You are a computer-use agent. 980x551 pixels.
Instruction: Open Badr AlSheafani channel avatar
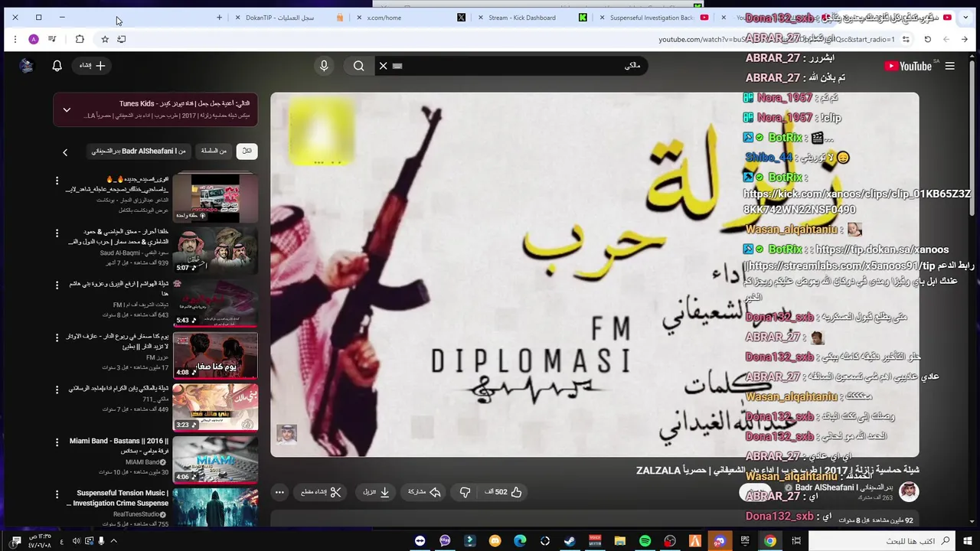[908, 491]
